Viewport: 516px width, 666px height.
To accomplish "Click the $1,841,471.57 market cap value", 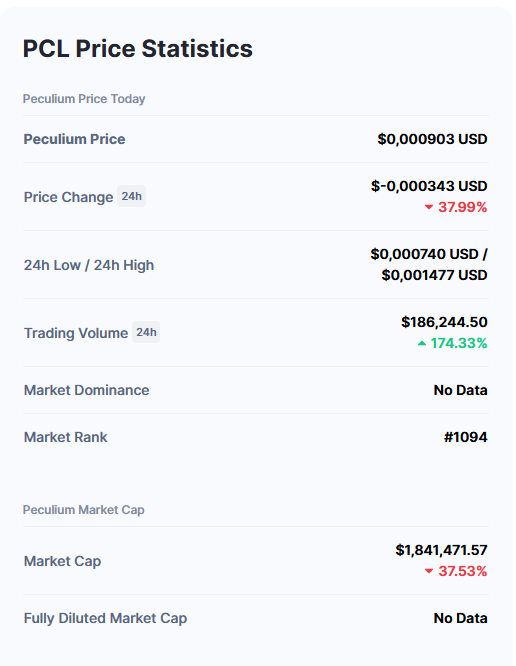I will 441,550.
